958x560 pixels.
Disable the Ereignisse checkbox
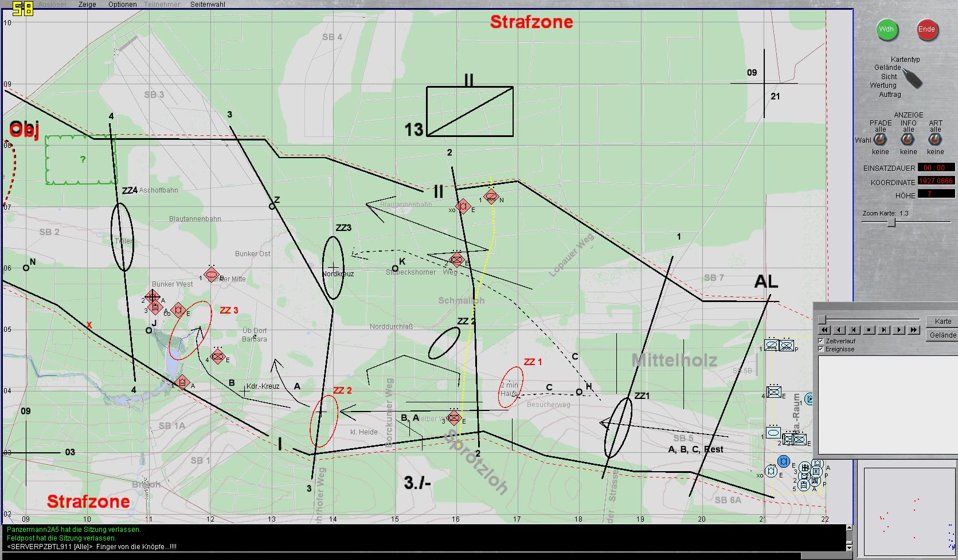click(x=821, y=349)
